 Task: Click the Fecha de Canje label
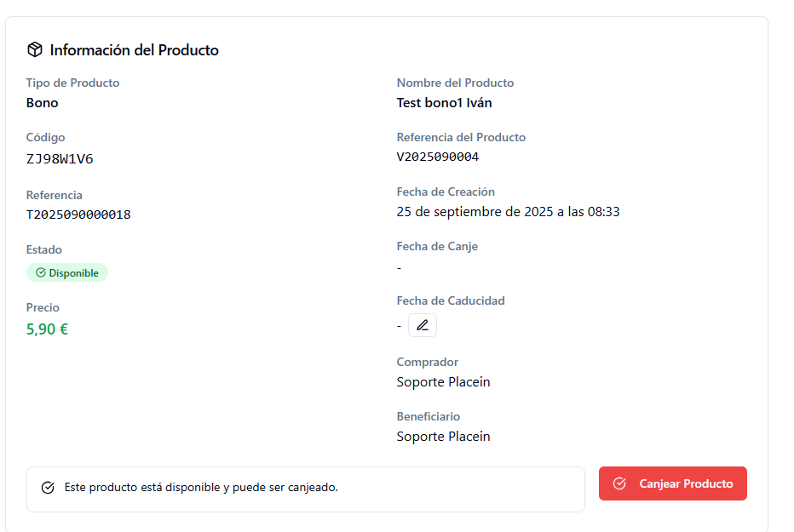point(437,246)
